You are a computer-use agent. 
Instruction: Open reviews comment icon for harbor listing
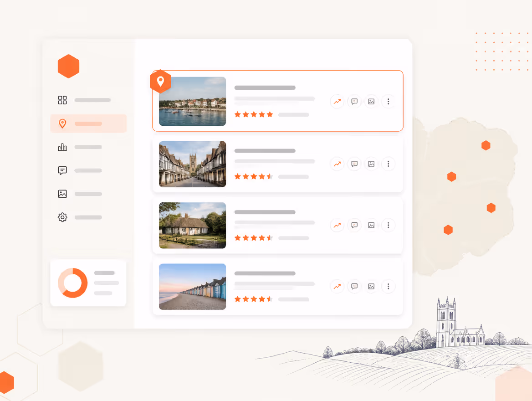[354, 102]
